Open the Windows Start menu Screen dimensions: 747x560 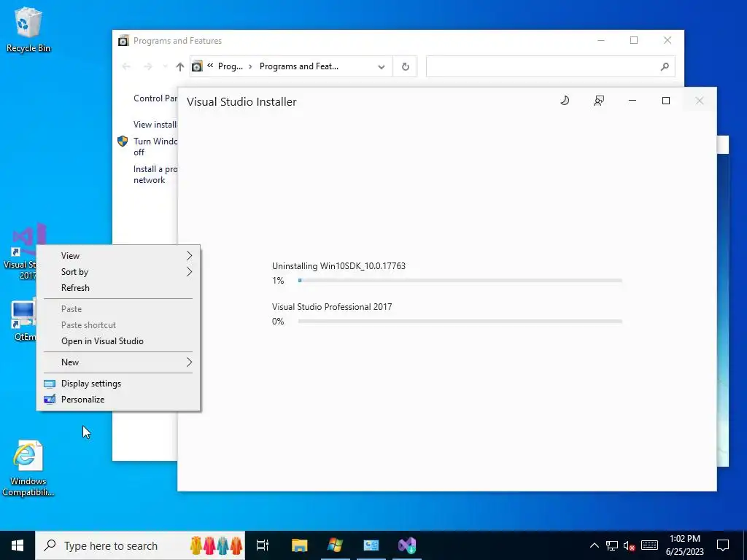pyautogui.click(x=18, y=545)
